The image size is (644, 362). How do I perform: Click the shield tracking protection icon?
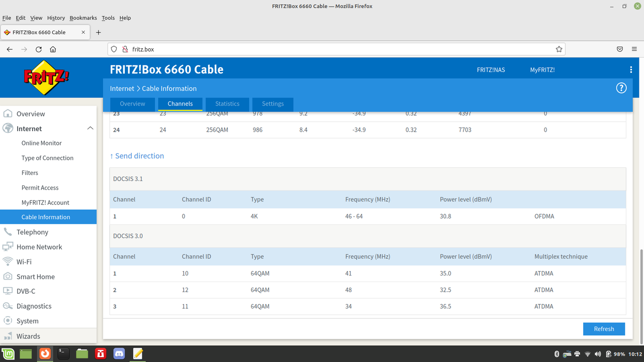pos(114,49)
